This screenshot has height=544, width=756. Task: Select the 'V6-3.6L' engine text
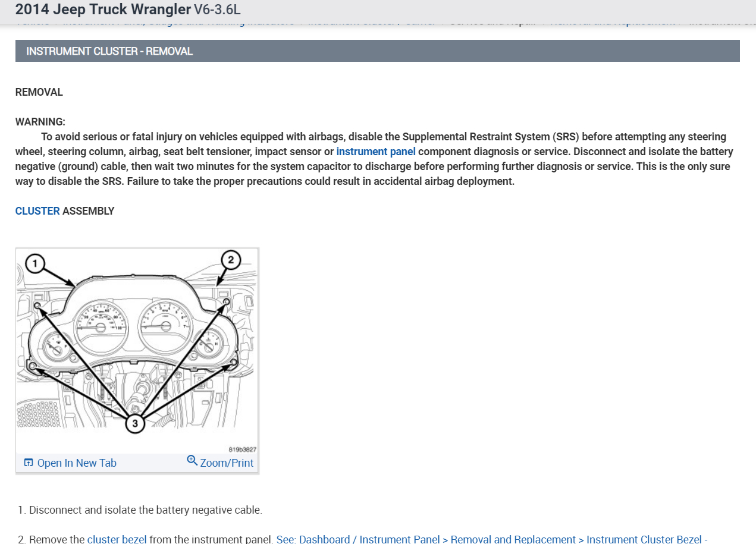coord(218,10)
